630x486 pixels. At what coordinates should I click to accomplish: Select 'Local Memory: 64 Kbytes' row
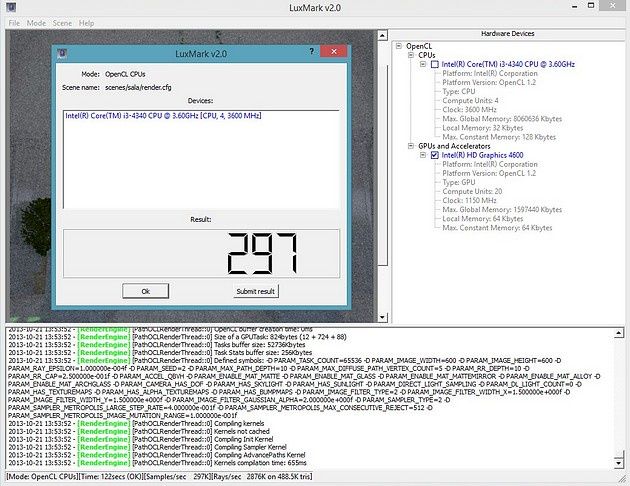pos(483,219)
